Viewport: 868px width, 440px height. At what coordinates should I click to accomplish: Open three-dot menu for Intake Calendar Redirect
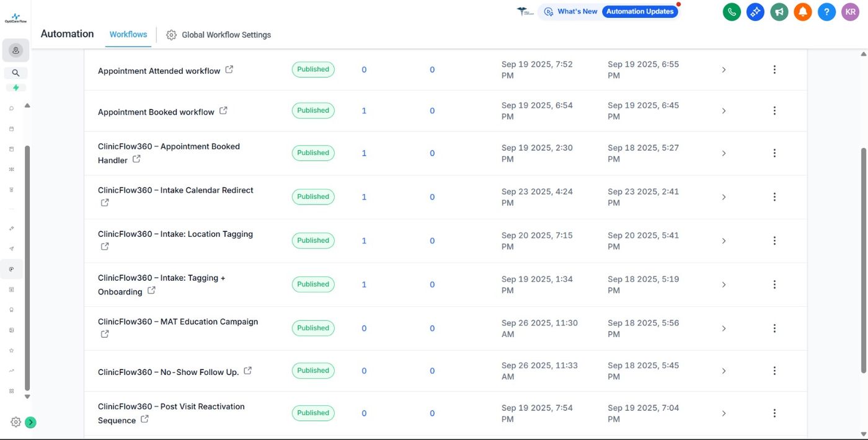click(774, 197)
